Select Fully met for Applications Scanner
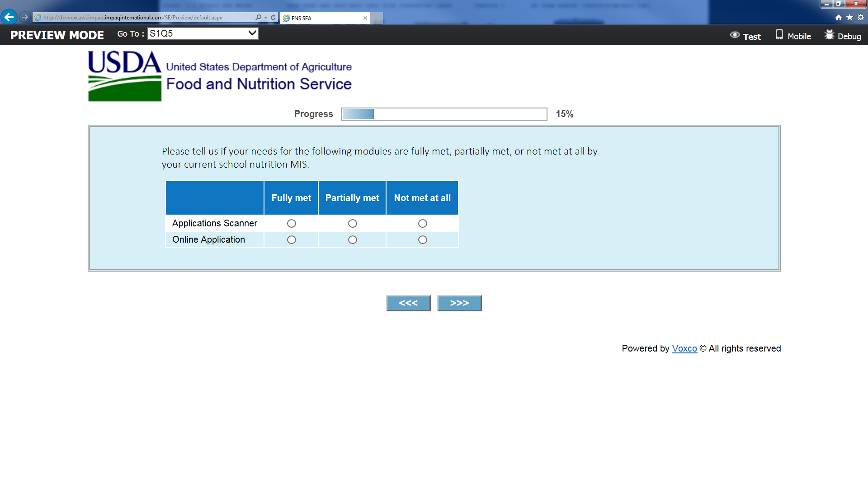 tap(292, 224)
